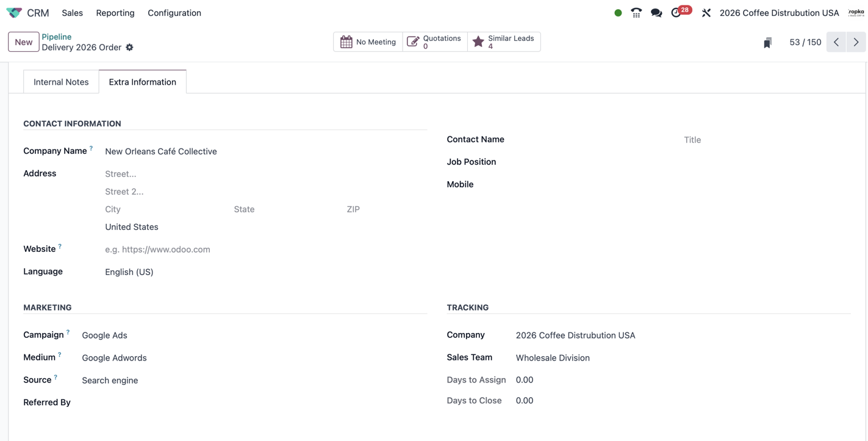This screenshot has height=441, width=868.
Task: Click the Website input field
Action: [265, 249]
